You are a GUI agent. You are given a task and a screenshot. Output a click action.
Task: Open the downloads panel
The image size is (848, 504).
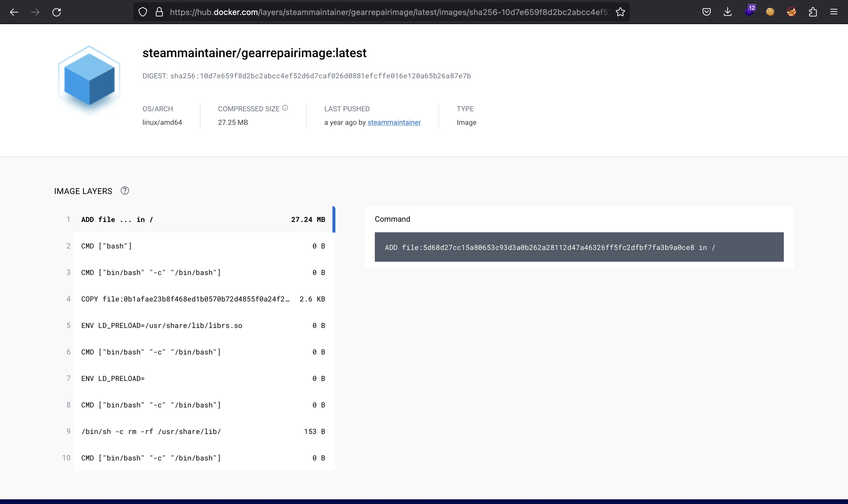tap(728, 12)
